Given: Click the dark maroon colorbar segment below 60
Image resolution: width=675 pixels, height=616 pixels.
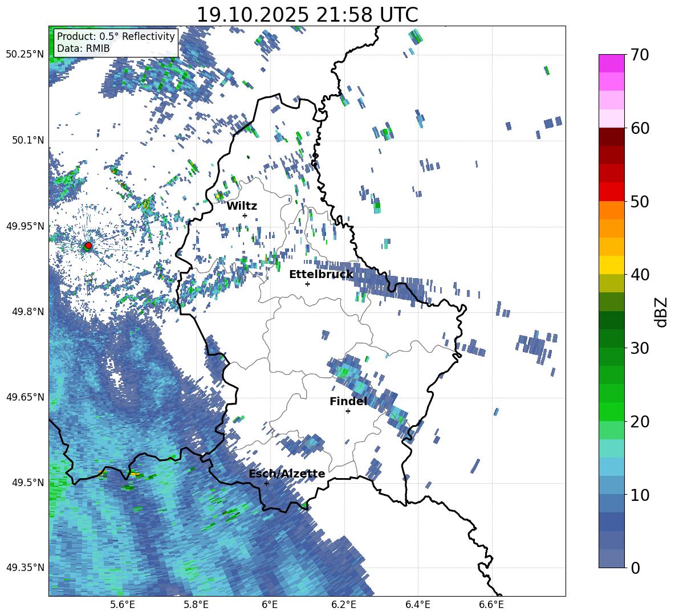Looking at the screenshot, I should [x=611, y=137].
